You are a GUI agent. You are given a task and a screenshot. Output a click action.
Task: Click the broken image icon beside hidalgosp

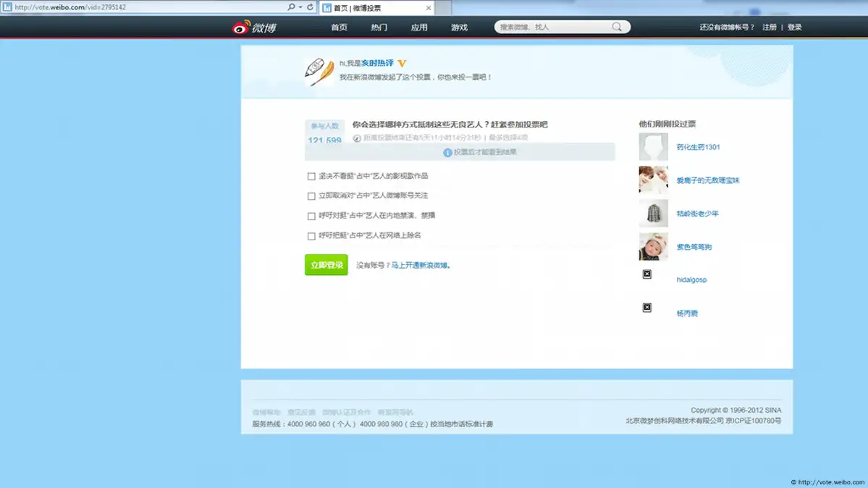coord(647,274)
